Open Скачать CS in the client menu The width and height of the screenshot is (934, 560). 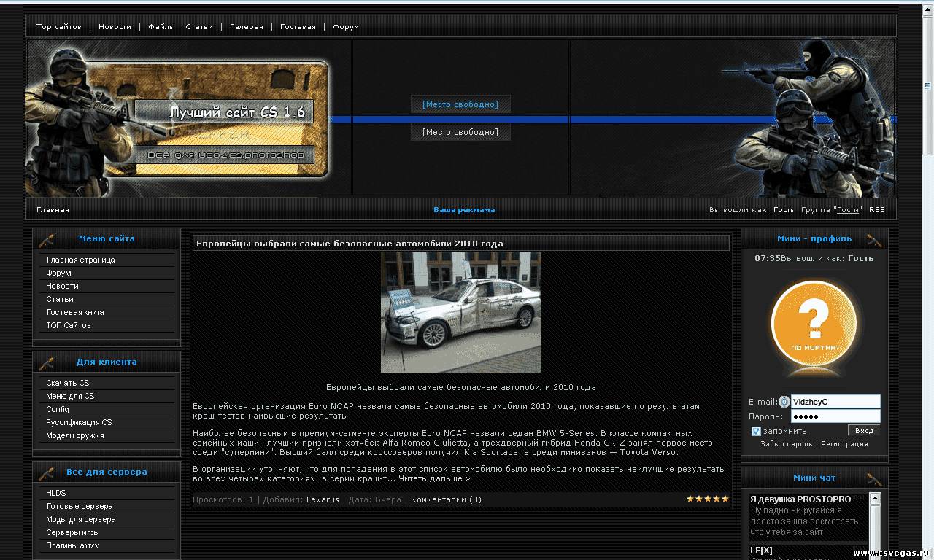point(68,384)
